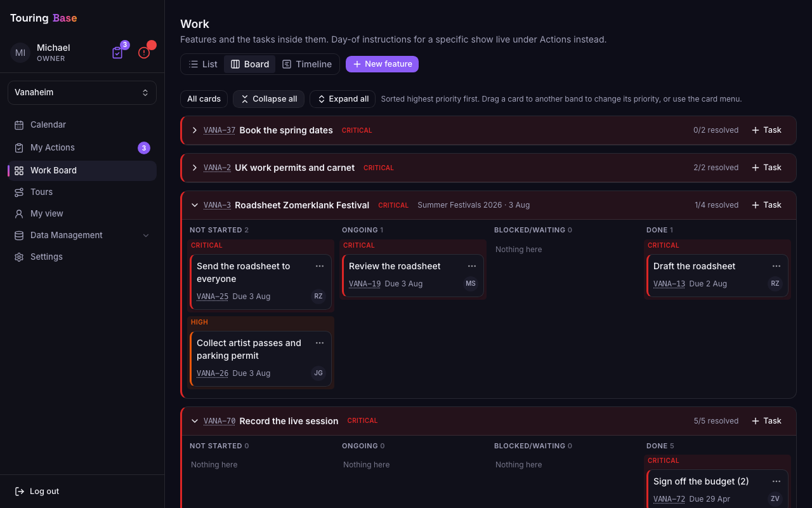Click Expand all
This screenshot has width=812, height=508.
click(x=343, y=99)
